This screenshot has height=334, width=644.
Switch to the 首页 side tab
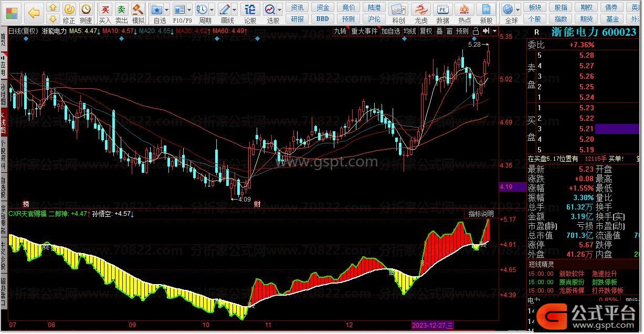3,40
